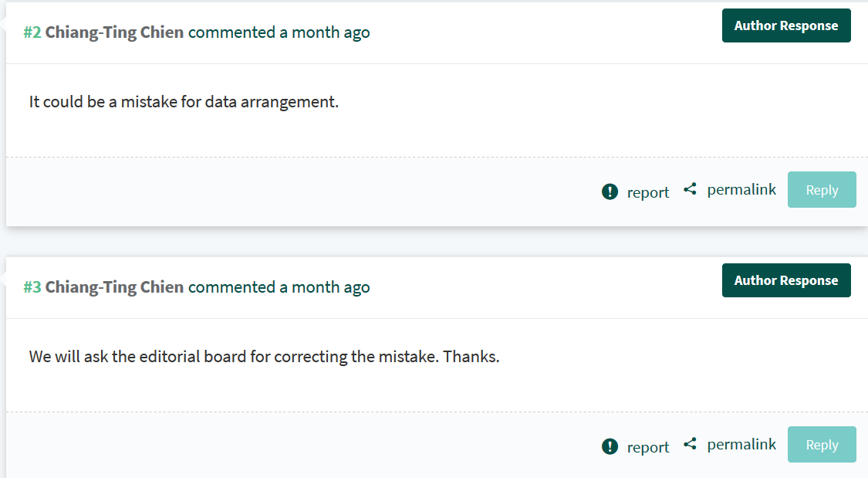Screen dimensions: 868x478
Task: Reply to the data arrangement comment
Action: pyautogui.click(x=822, y=190)
